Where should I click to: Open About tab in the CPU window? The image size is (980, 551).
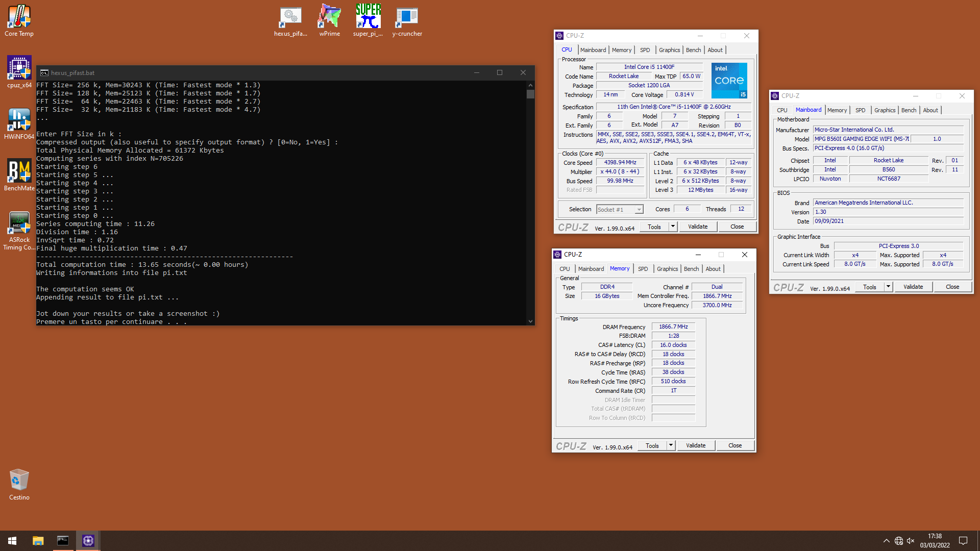point(715,50)
